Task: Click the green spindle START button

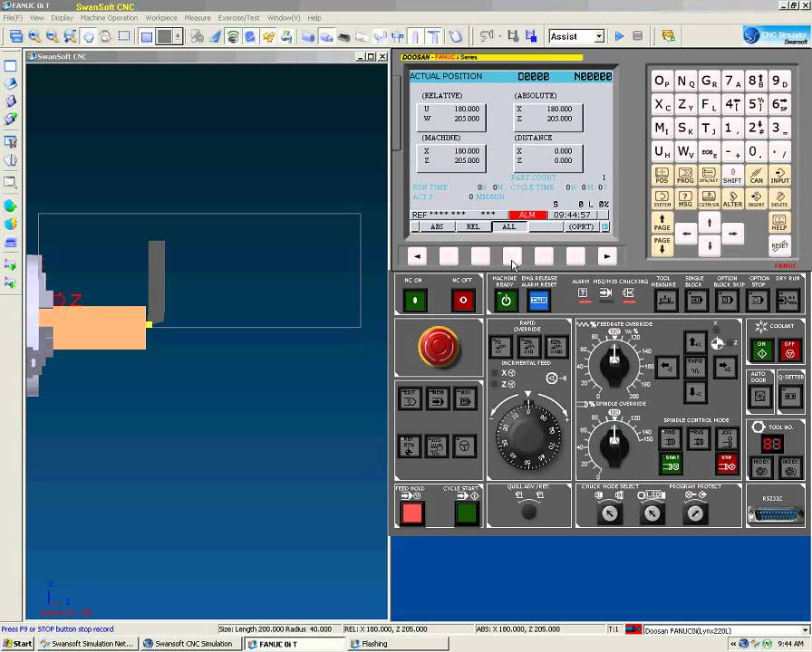Action: click(672, 464)
